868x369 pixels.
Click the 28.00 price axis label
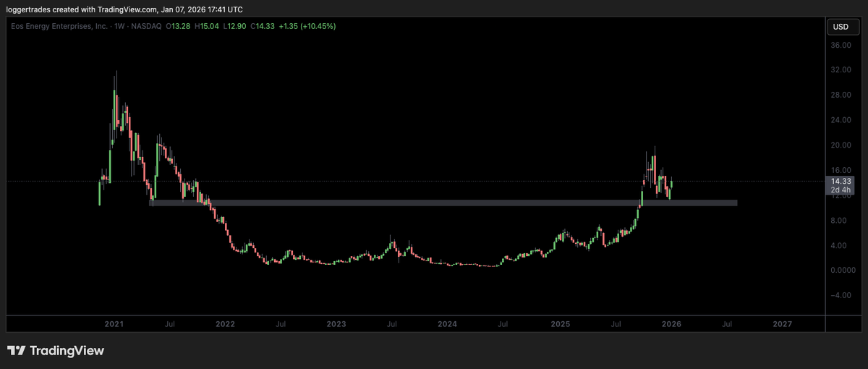[841, 96]
